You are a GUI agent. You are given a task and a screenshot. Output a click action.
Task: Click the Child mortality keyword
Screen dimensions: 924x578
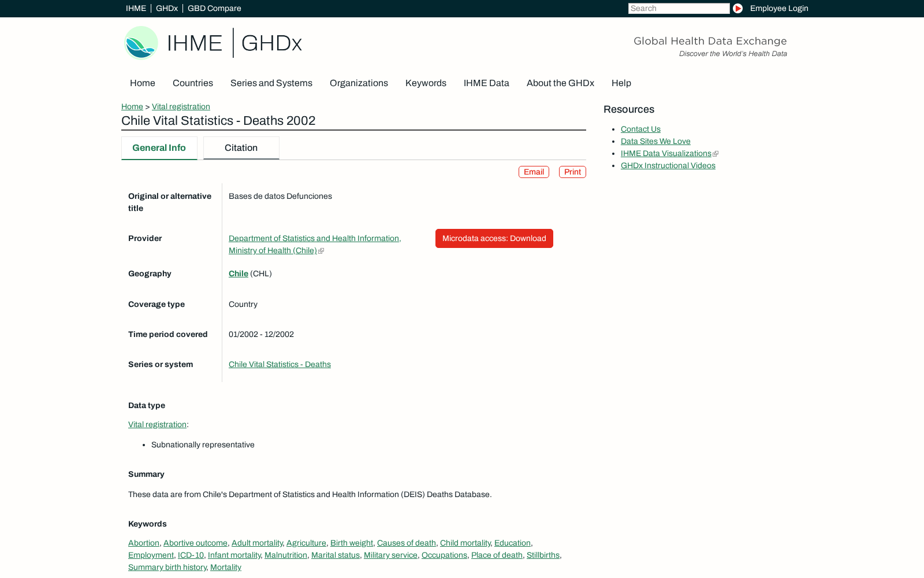[465, 543]
